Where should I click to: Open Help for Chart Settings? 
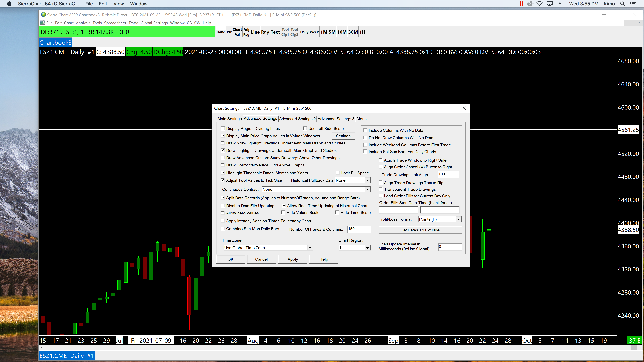click(324, 259)
